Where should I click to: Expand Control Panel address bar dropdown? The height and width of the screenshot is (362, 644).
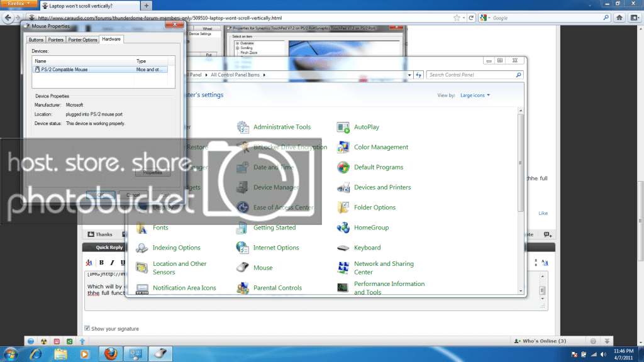pos(409,75)
